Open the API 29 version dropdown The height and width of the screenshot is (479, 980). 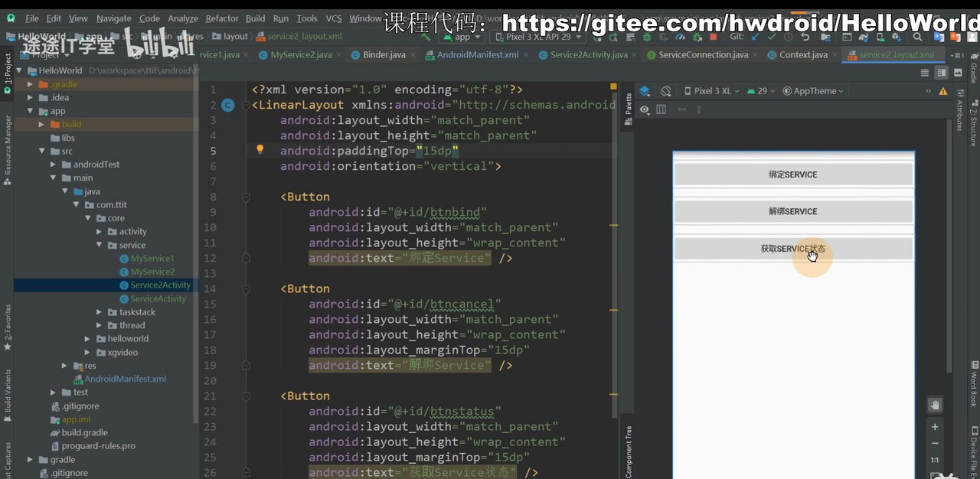pyautogui.click(x=759, y=91)
